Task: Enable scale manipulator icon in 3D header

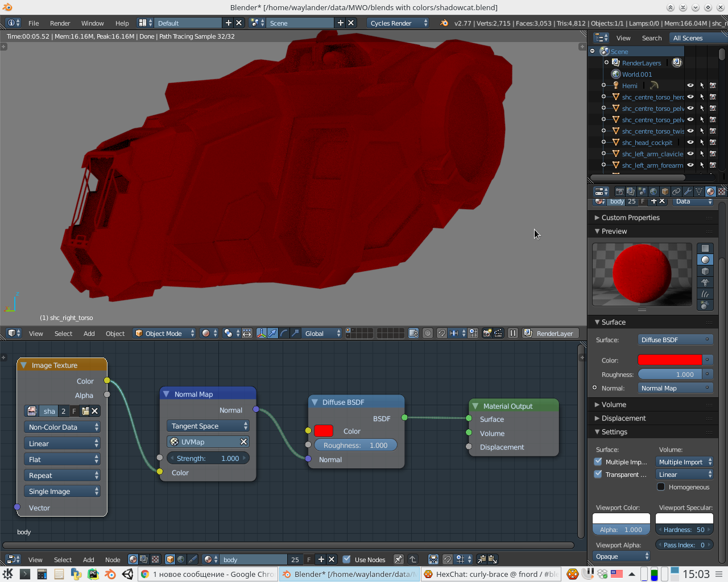Action: click(x=295, y=333)
